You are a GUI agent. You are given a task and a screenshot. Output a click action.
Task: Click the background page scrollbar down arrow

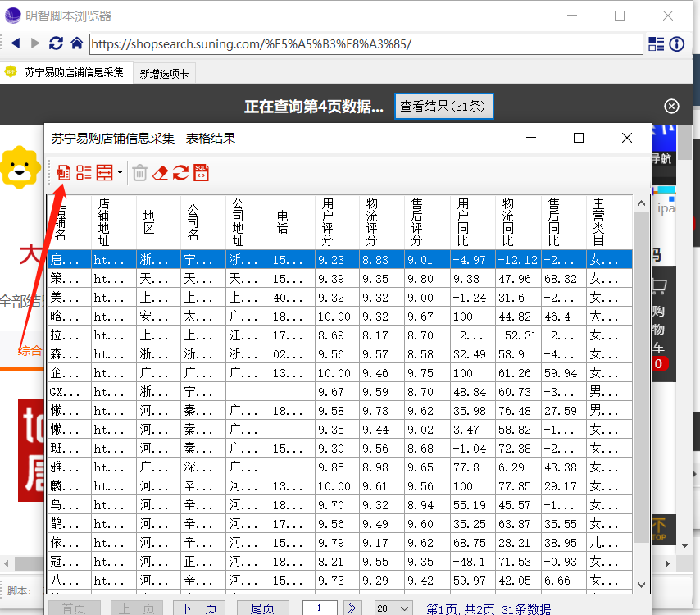(684, 545)
